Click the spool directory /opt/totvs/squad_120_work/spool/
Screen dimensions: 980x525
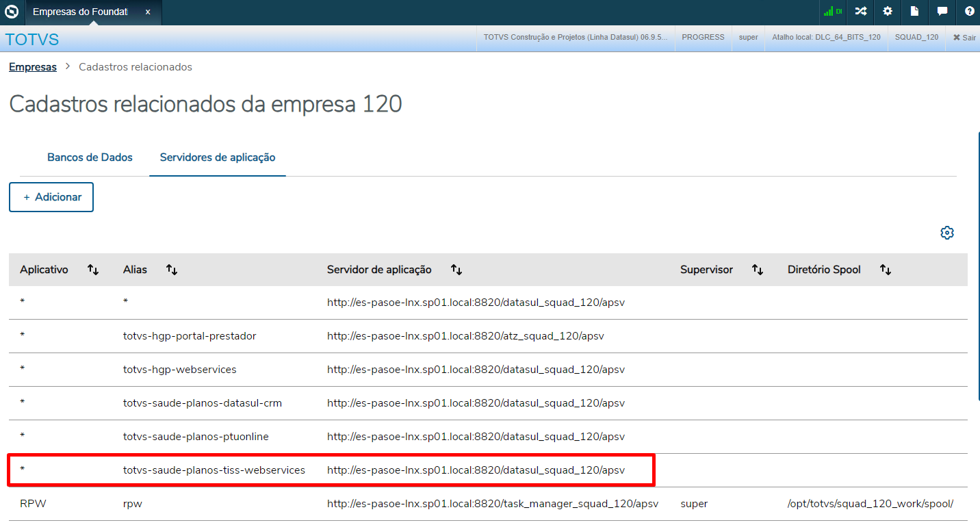tap(871, 504)
